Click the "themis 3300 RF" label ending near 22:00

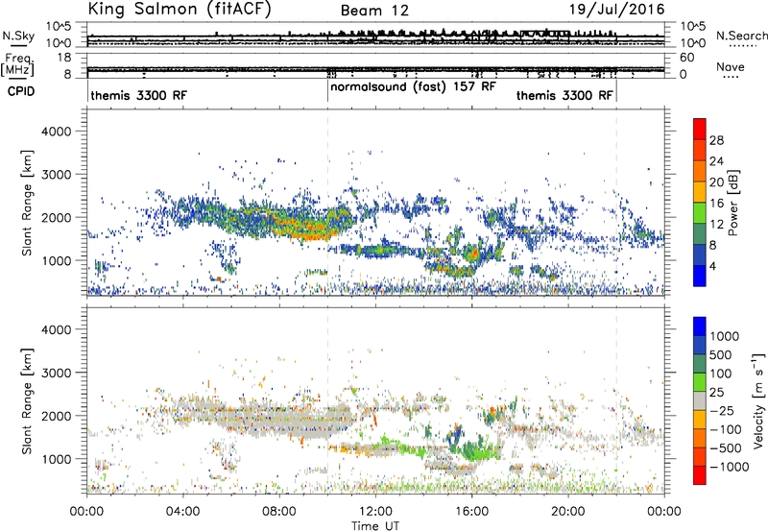pyautogui.click(x=564, y=95)
